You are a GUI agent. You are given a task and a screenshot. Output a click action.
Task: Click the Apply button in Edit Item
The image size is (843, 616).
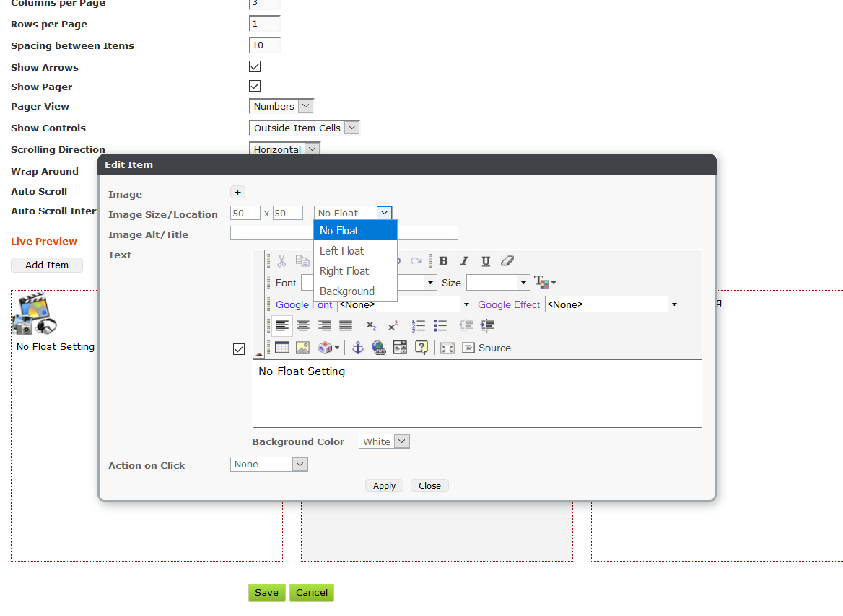click(x=385, y=486)
